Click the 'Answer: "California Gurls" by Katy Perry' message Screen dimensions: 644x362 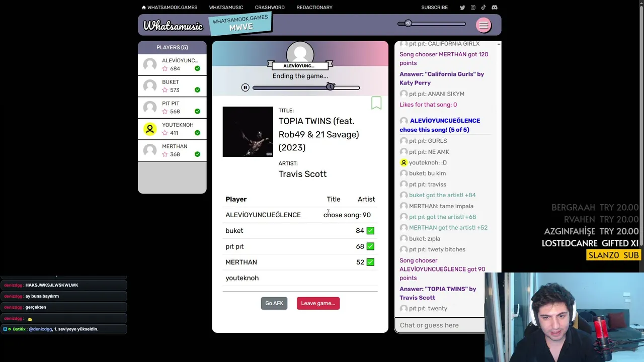point(442,78)
